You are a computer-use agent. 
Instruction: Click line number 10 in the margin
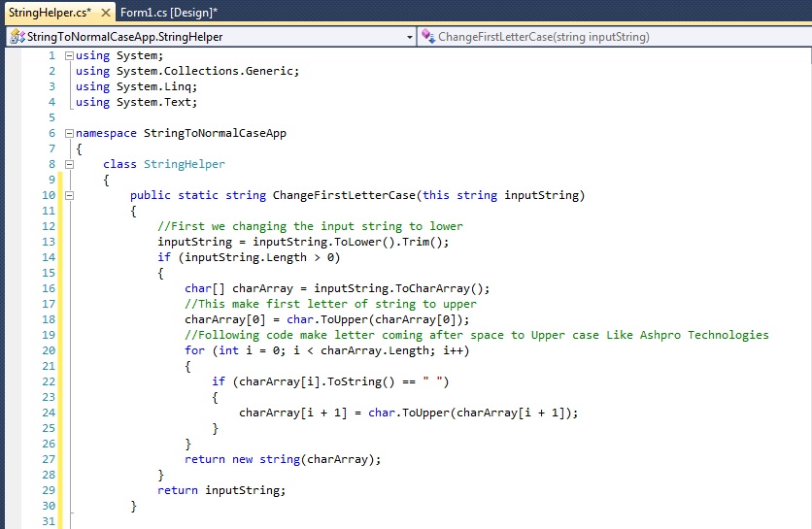click(49, 195)
